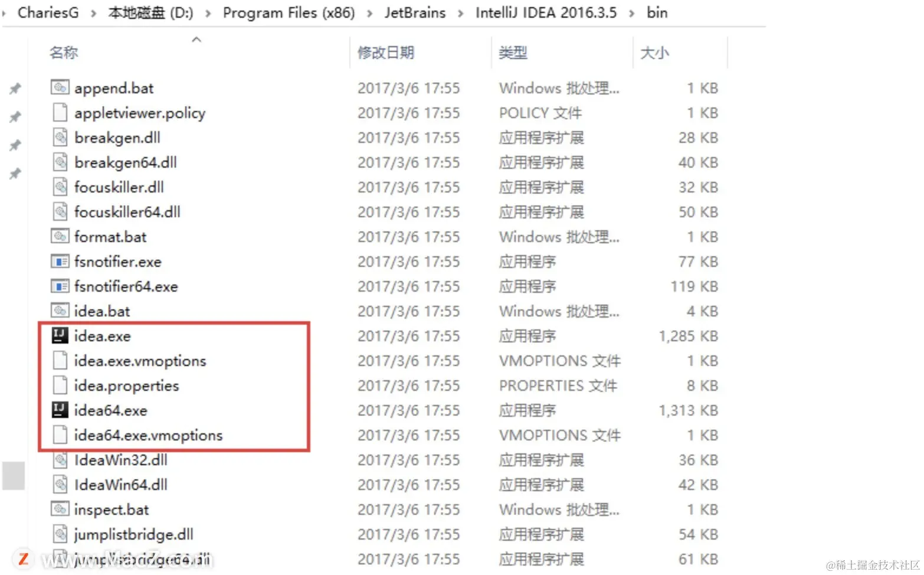
Task: Click the idea.bat batch icon
Action: [x=60, y=311]
